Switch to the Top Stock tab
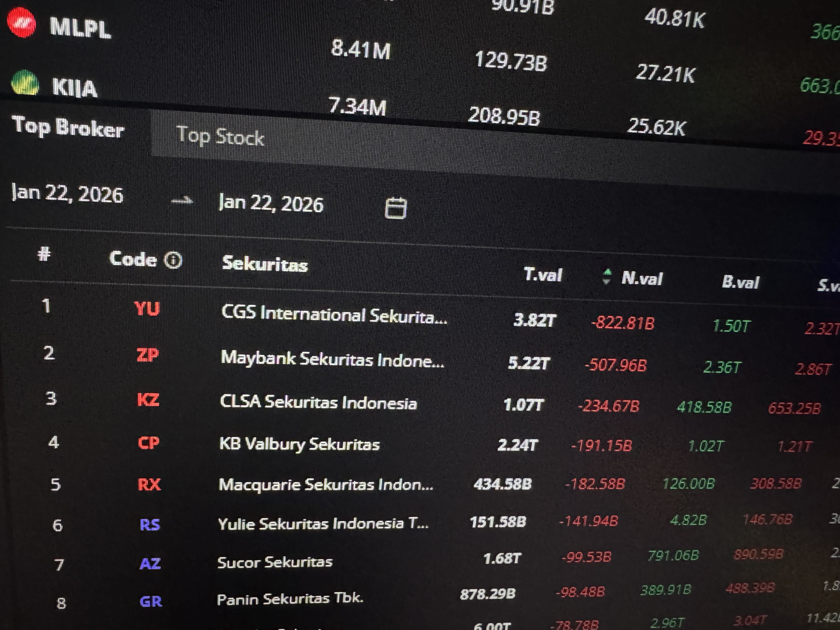Viewport: 840px width, 630px height. [x=220, y=136]
